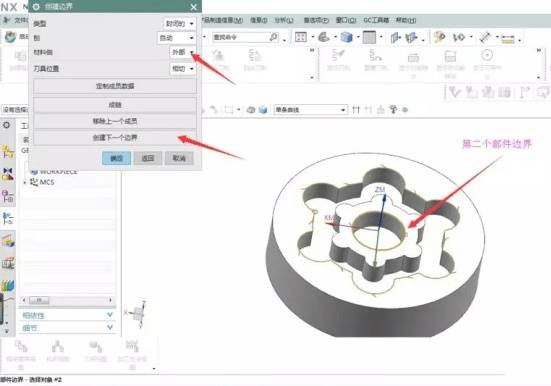Click the 移除上一个成员 button

(x=115, y=121)
